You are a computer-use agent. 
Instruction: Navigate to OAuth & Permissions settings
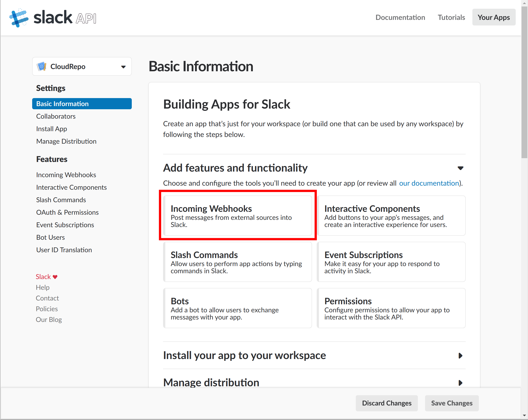(67, 212)
